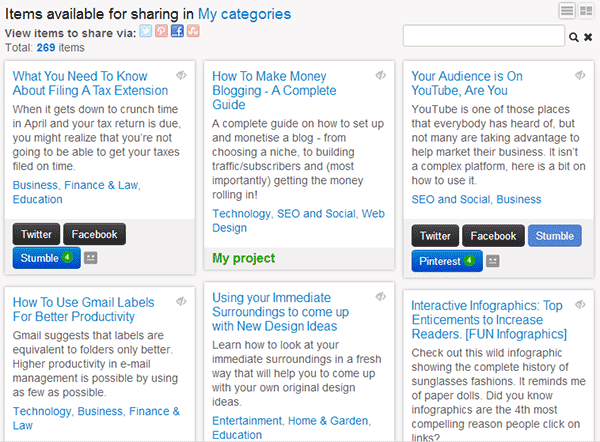The image size is (600, 442).
Task: Click megaphone icon on Immediate Surroundings card
Action: (x=381, y=296)
